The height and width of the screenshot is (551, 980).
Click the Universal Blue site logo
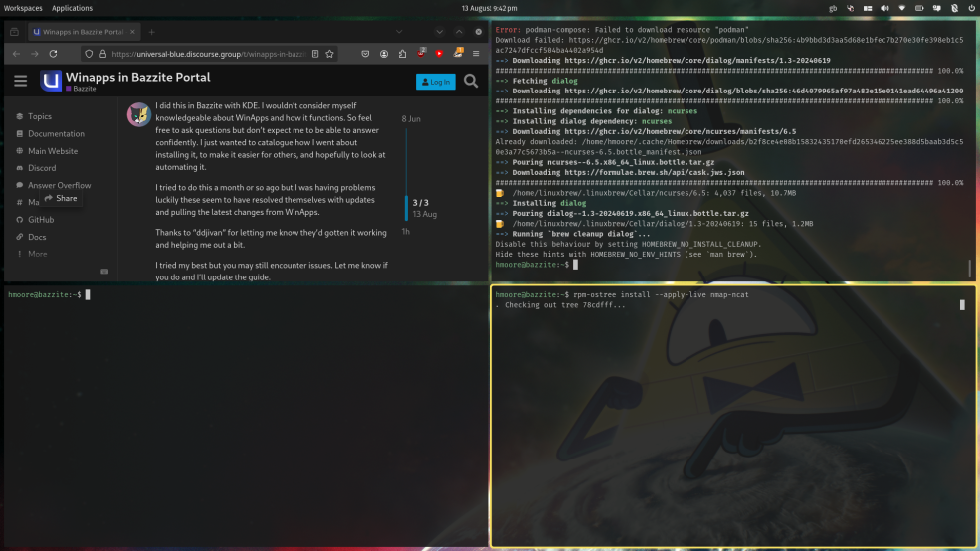[51, 81]
